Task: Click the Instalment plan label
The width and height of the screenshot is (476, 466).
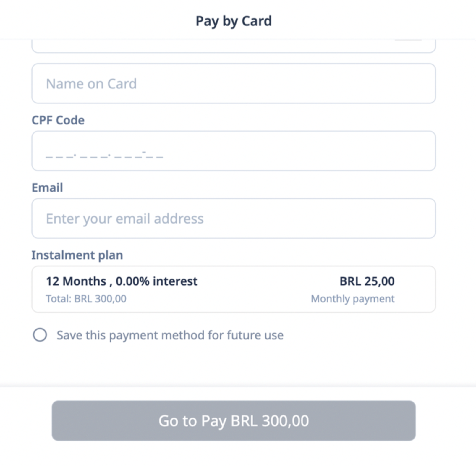Action: click(77, 255)
